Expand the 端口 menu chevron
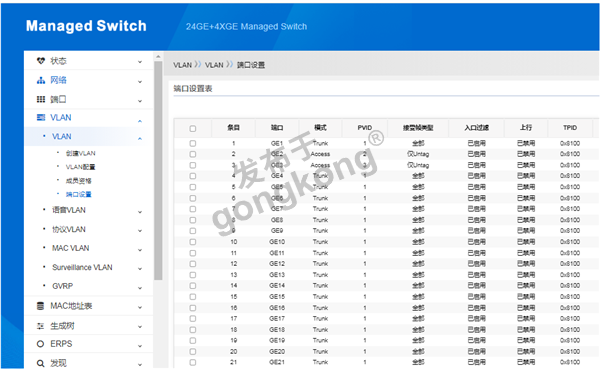The height and width of the screenshot is (369, 600). click(x=140, y=101)
